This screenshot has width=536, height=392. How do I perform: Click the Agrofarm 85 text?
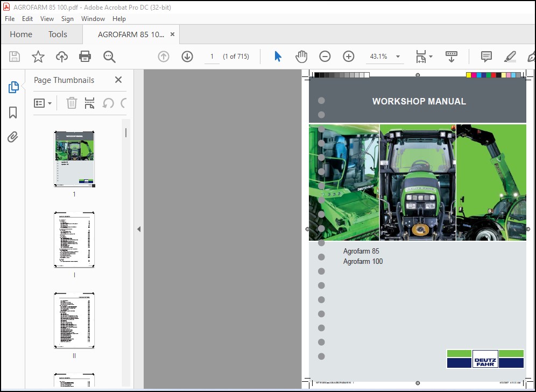point(361,251)
